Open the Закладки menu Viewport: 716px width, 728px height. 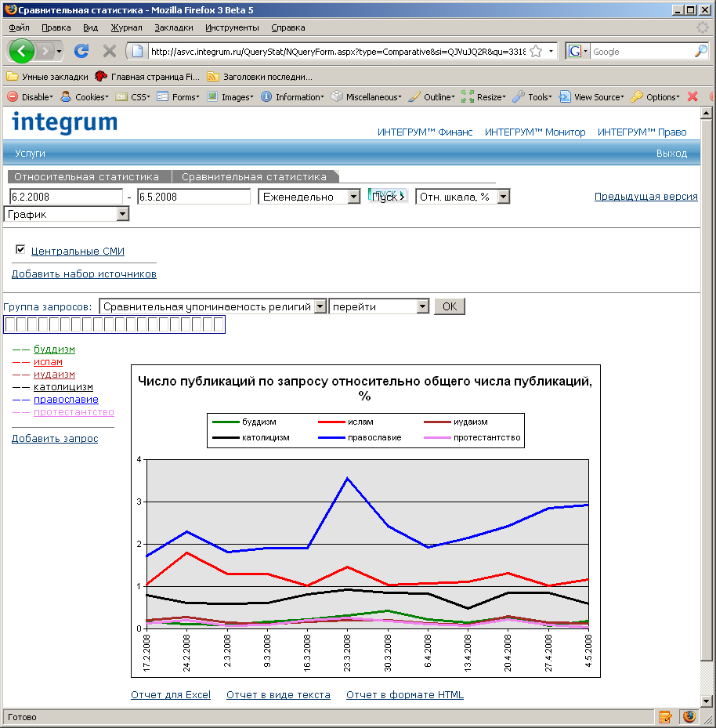(174, 27)
